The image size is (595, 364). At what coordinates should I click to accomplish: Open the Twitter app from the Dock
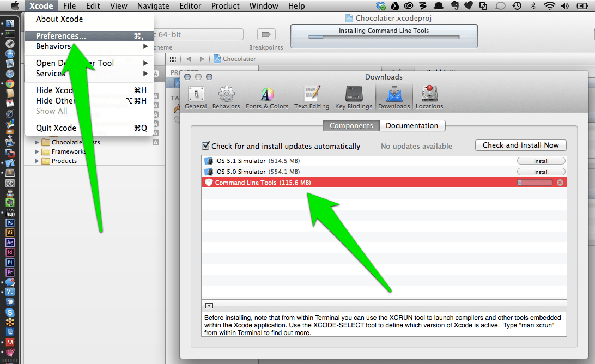pos(10,302)
